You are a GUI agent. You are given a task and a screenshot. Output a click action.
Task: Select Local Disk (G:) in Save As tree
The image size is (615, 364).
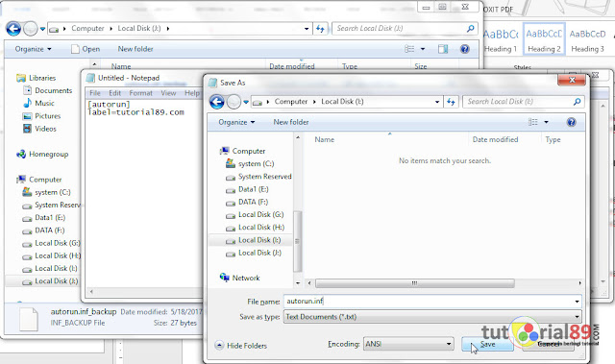[255, 215]
